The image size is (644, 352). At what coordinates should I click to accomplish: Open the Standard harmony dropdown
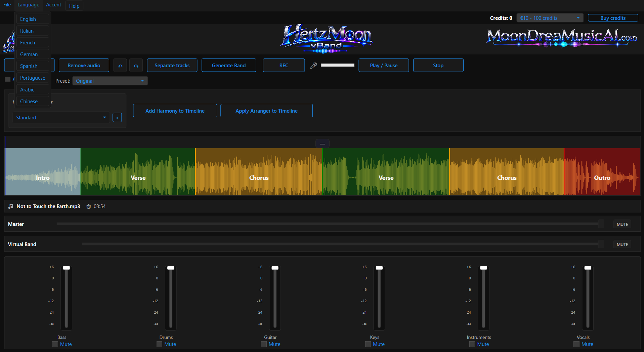pos(61,117)
